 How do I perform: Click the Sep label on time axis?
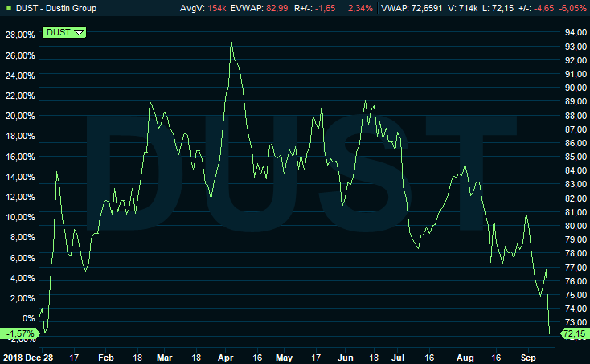[x=528, y=358]
